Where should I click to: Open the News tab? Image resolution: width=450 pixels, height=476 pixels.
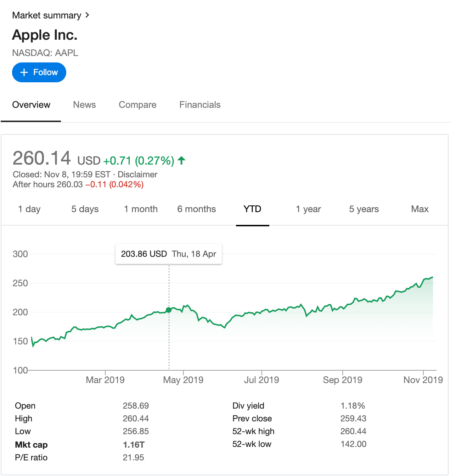coord(84,105)
